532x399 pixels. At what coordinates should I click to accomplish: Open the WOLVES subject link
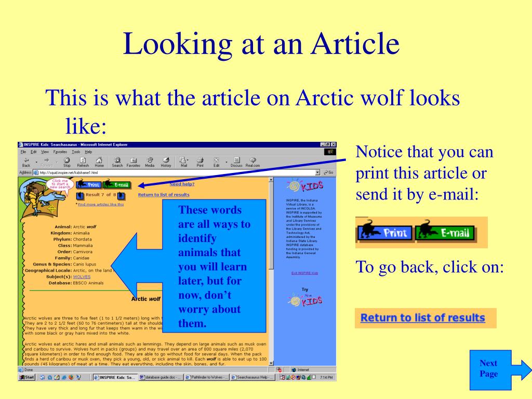click(82, 277)
